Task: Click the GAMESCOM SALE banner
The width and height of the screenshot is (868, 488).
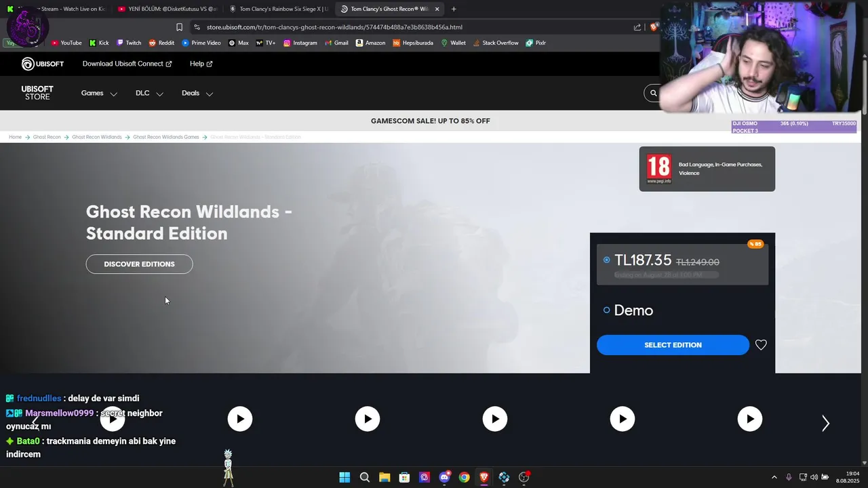Action: pos(431,121)
